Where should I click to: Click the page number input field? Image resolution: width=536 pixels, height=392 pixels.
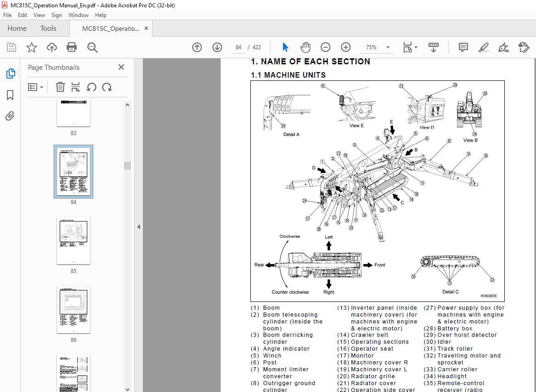[238, 47]
